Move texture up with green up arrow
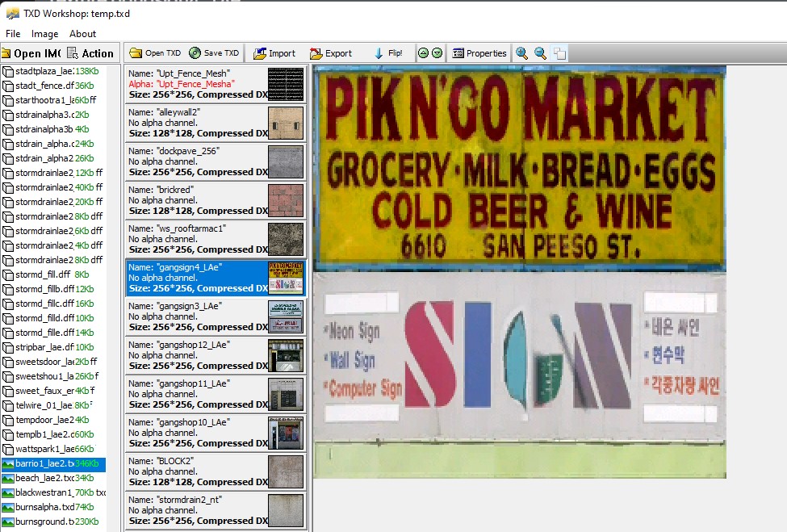 (423, 53)
